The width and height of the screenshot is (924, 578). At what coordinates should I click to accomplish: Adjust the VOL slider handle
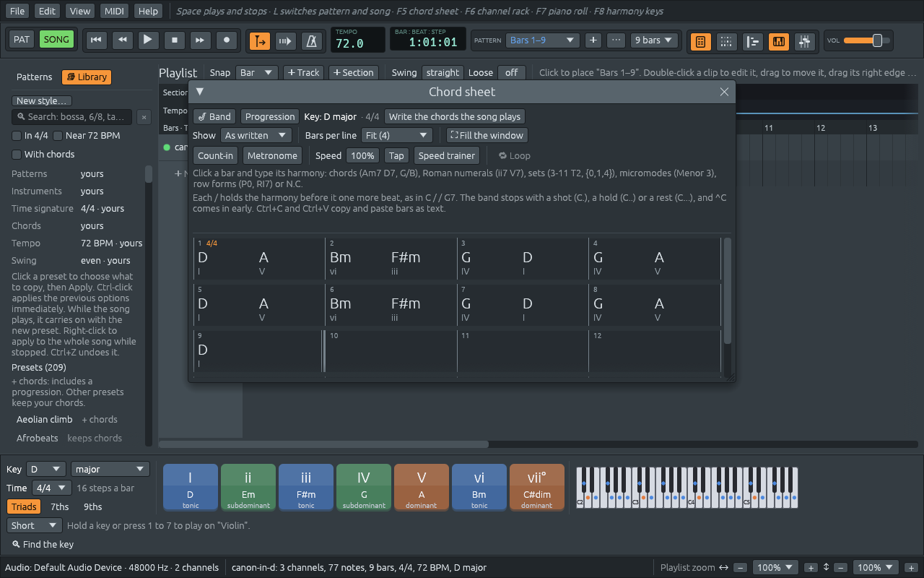click(877, 40)
